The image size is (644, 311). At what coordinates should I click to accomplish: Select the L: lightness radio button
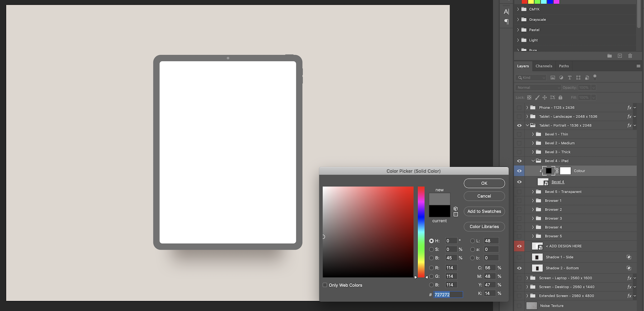tap(473, 241)
